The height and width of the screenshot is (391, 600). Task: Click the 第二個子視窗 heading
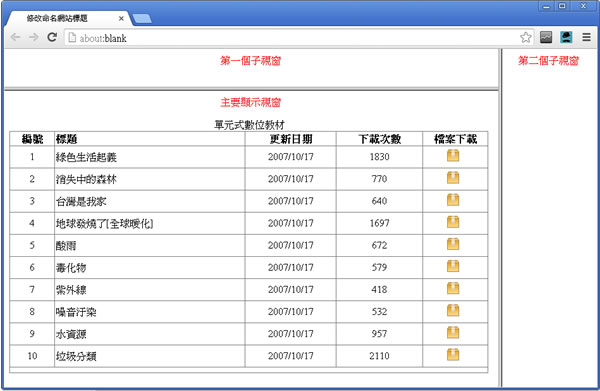[548, 61]
